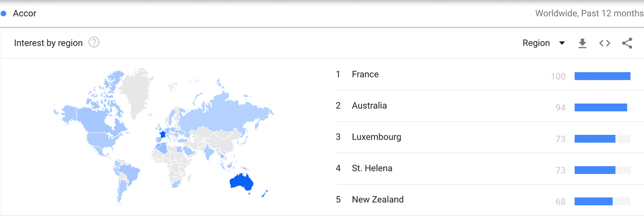
Task: Open the St. Helena region entry
Action: point(372,168)
